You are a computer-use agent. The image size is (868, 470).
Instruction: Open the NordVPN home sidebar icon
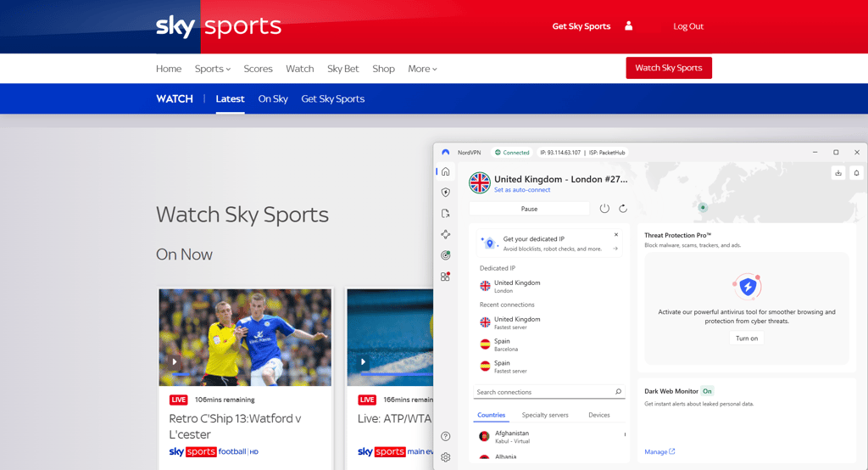[446, 172]
